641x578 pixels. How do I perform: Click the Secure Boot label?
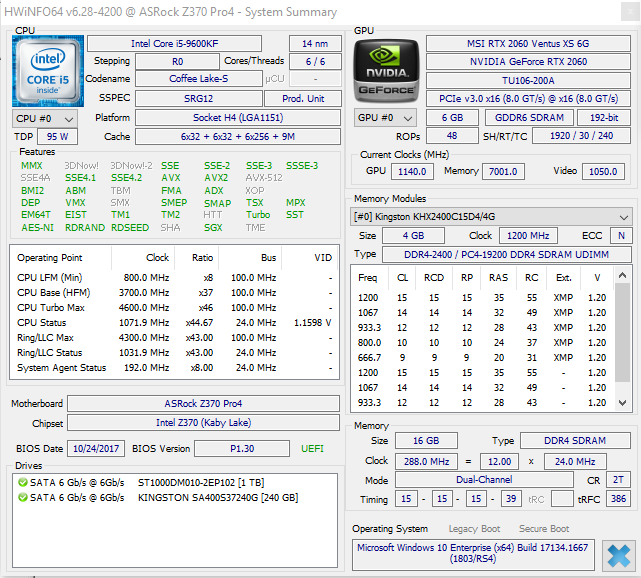[x=545, y=528]
